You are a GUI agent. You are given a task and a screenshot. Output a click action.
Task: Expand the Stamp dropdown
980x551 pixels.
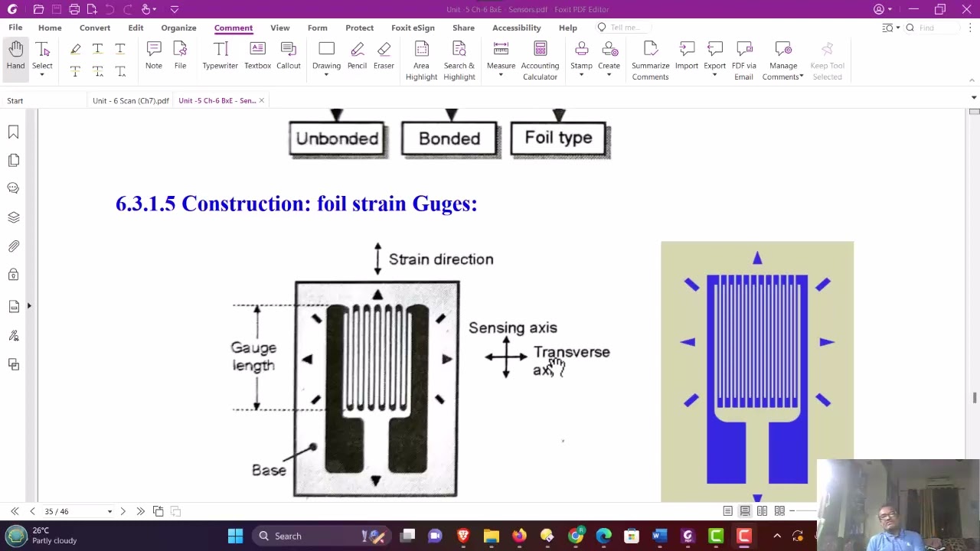click(x=581, y=75)
